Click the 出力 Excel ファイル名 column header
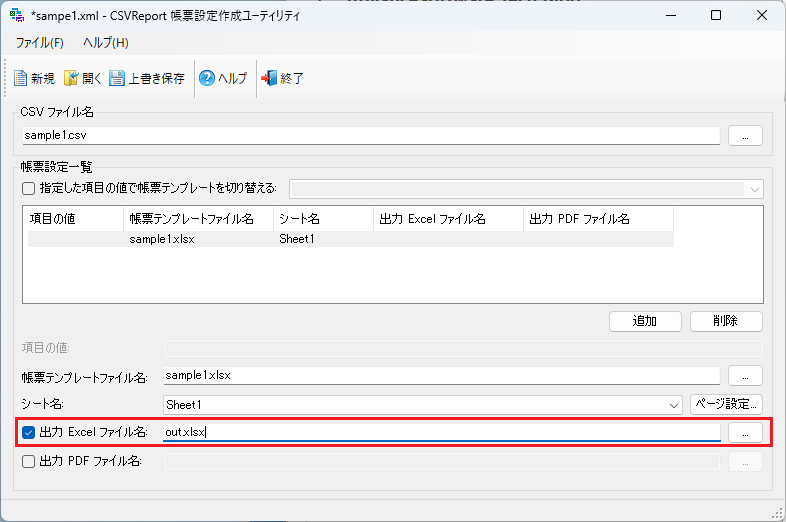The image size is (786, 522). (449, 219)
